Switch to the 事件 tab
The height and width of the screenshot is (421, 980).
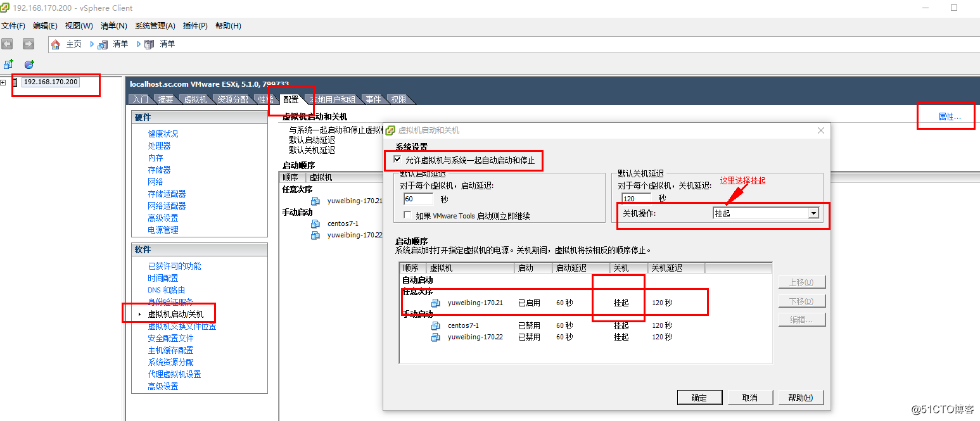coord(373,99)
